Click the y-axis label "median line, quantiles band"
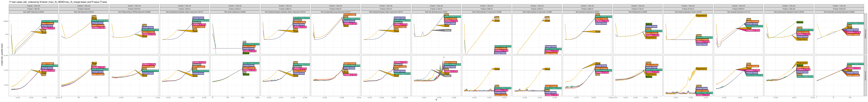Screen dimensions: 868x102 tap(2, 55)
